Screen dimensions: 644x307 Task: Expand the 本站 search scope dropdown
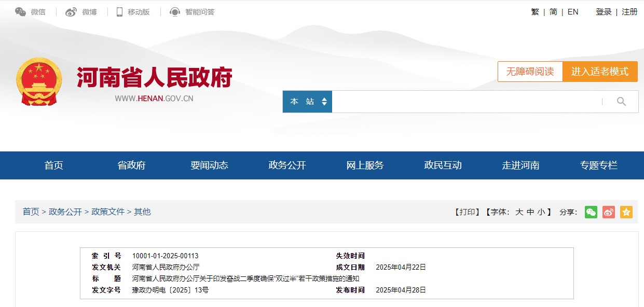click(307, 102)
